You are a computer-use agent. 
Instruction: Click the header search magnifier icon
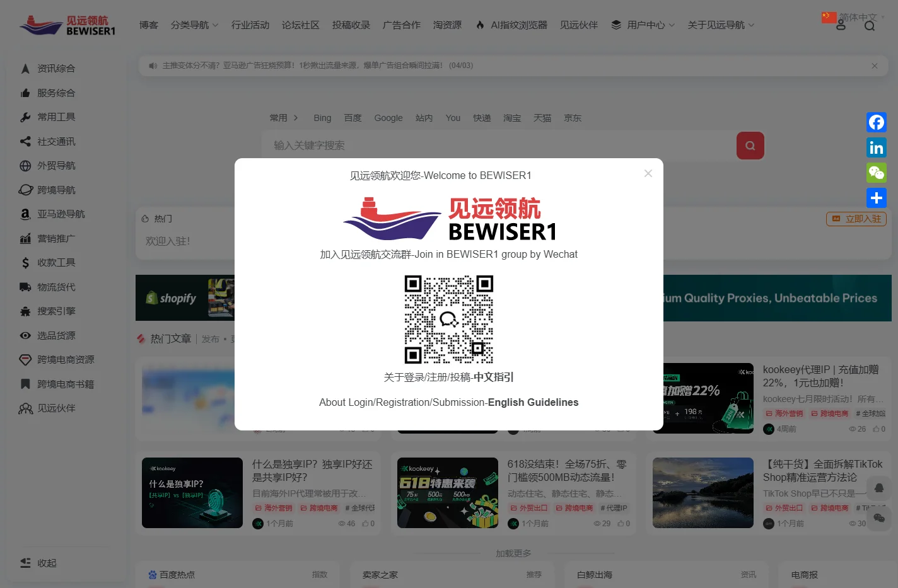[x=870, y=26]
